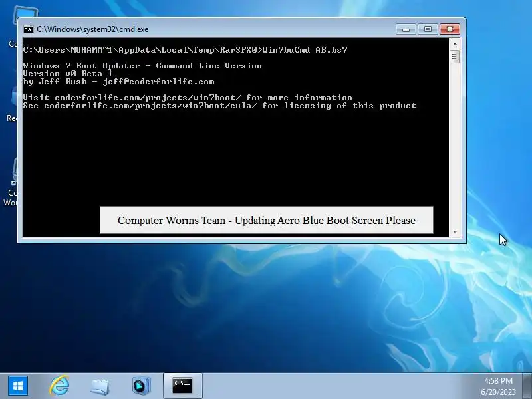This screenshot has height=399, width=532.
Task: Launch Internet Explorer from the taskbar
Action: tap(59, 386)
